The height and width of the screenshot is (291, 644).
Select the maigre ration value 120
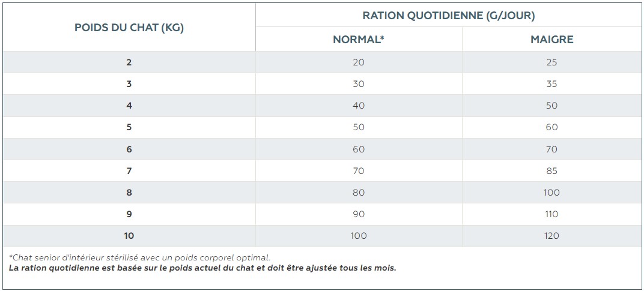tap(551, 236)
